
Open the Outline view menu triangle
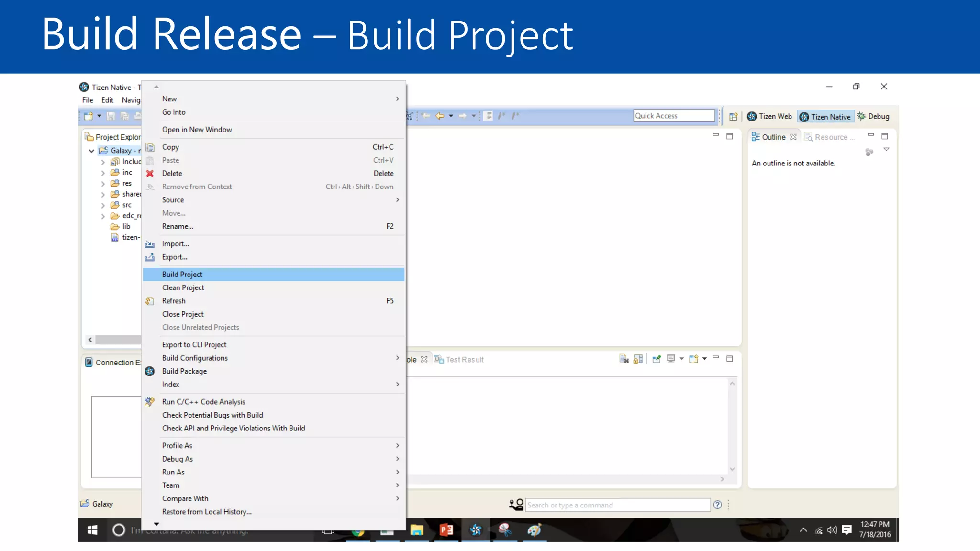tap(886, 150)
